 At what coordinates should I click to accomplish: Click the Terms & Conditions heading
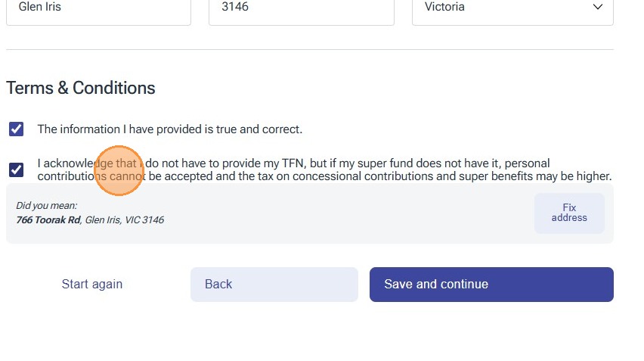[81, 88]
